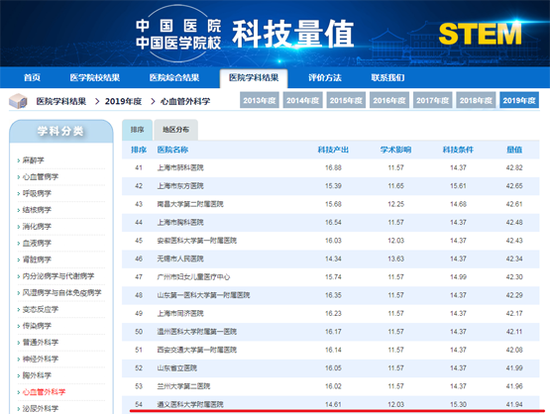The height and width of the screenshot is (414, 550).
Task: Click the 15.61 value in row 42
Action: click(458, 186)
